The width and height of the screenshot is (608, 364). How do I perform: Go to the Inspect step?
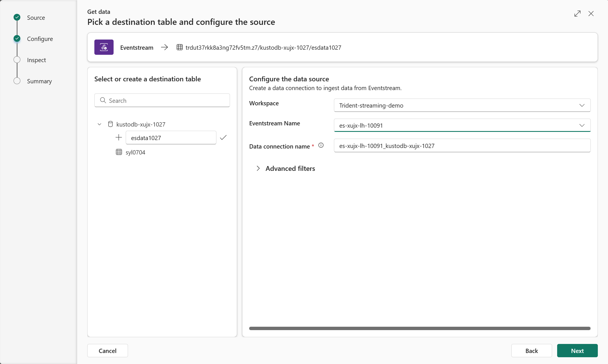click(x=36, y=60)
